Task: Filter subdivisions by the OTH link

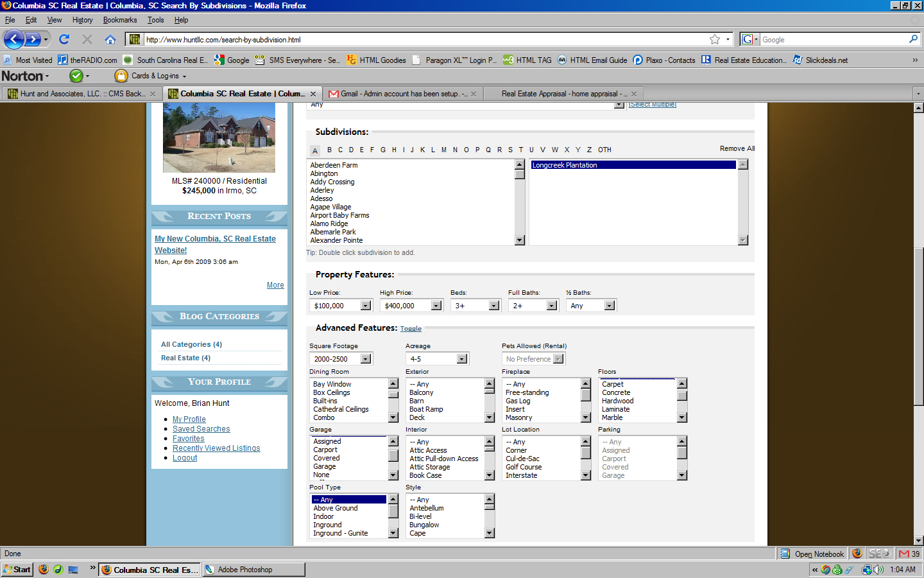Action: pyautogui.click(x=604, y=150)
